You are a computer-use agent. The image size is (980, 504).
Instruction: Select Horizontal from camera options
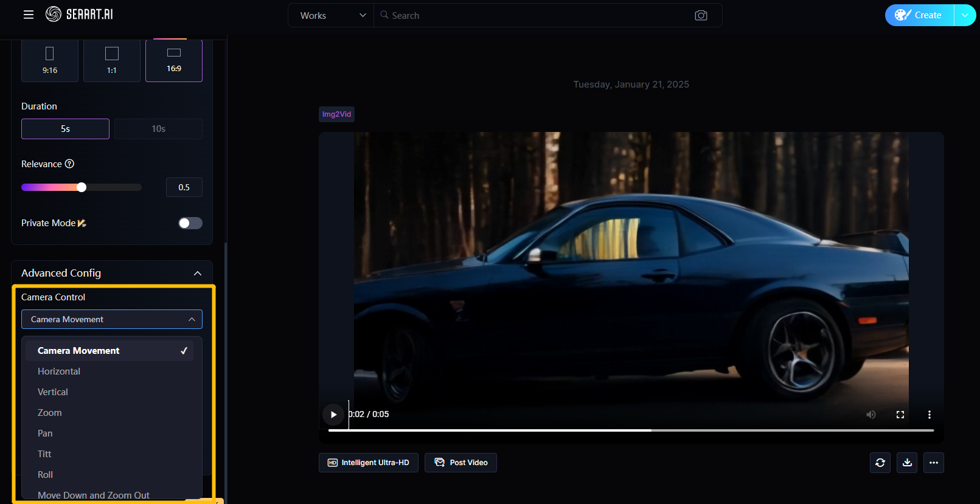(59, 371)
